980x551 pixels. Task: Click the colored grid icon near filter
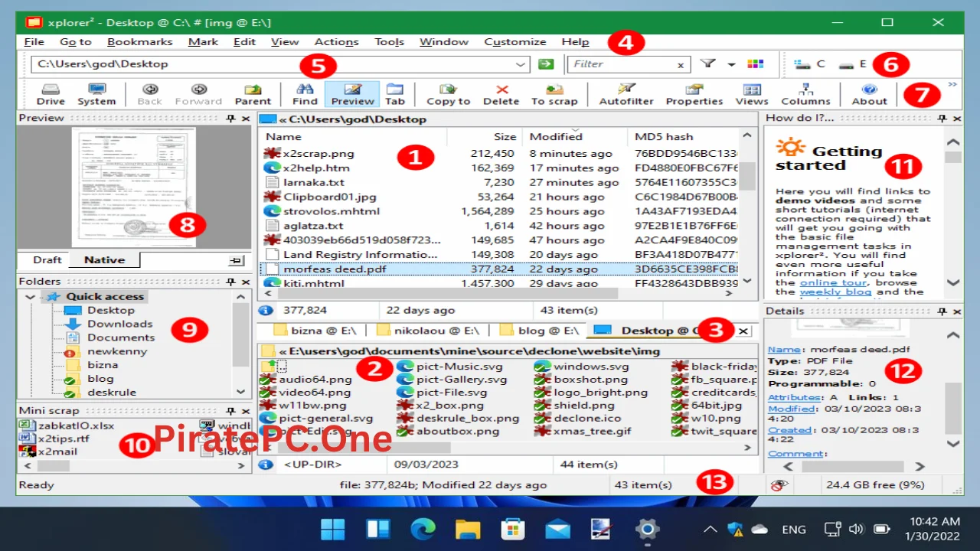click(756, 64)
